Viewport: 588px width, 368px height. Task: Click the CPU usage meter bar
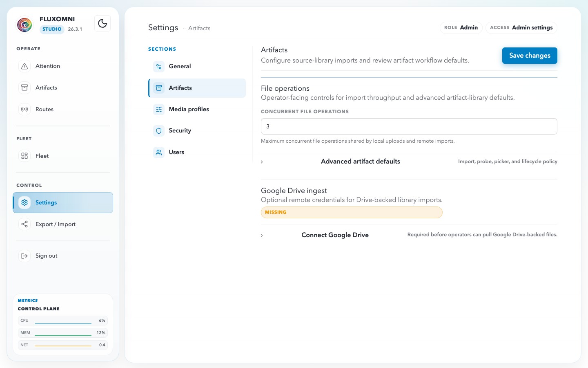pyautogui.click(x=63, y=321)
